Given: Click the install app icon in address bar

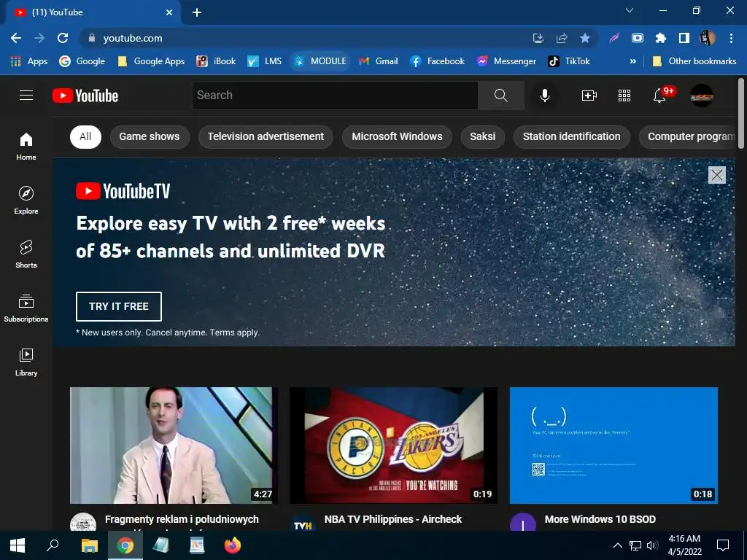Looking at the screenshot, I should pyautogui.click(x=538, y=38).
